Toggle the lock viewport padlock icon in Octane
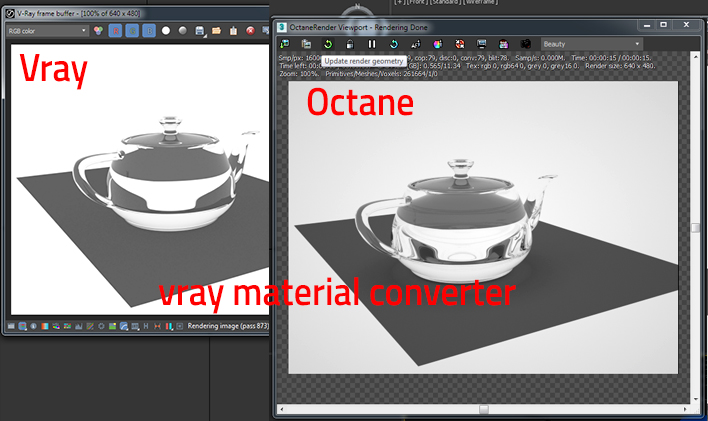Image resolution: width=708 pixels, height=421 pixels. tap(349, 44)
